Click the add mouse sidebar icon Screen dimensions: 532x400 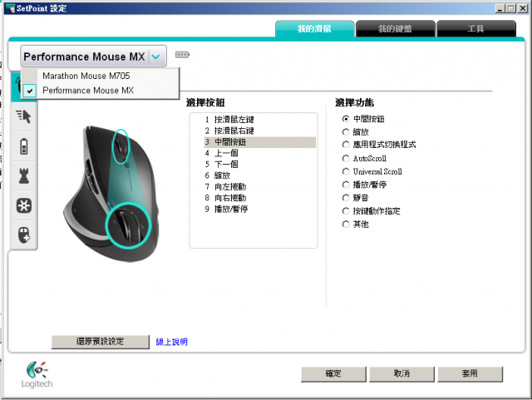pos(24,235)
